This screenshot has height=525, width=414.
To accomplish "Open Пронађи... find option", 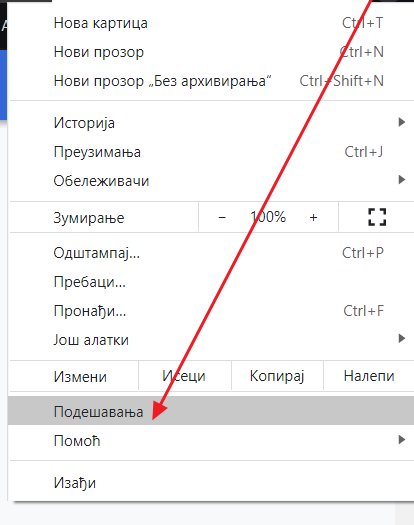I will coord(212,311).
